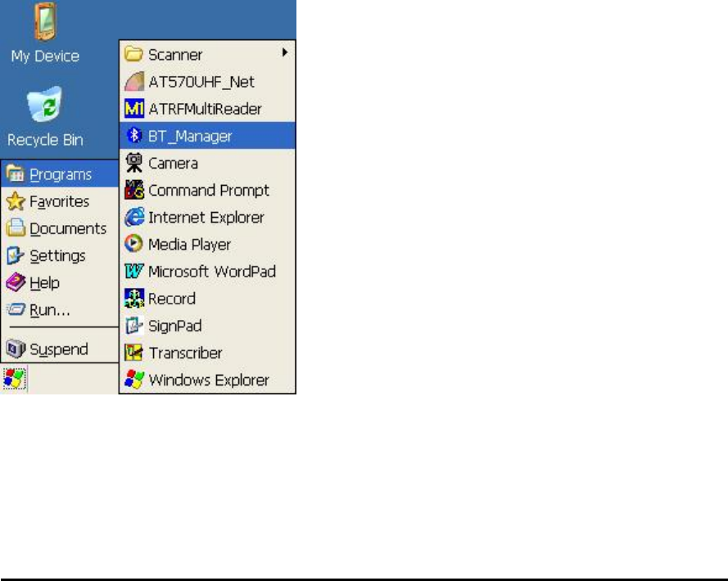Open the Favorites menu entry
The width and height of the screenshot is (728, 581).
click(x=60, y=201)
